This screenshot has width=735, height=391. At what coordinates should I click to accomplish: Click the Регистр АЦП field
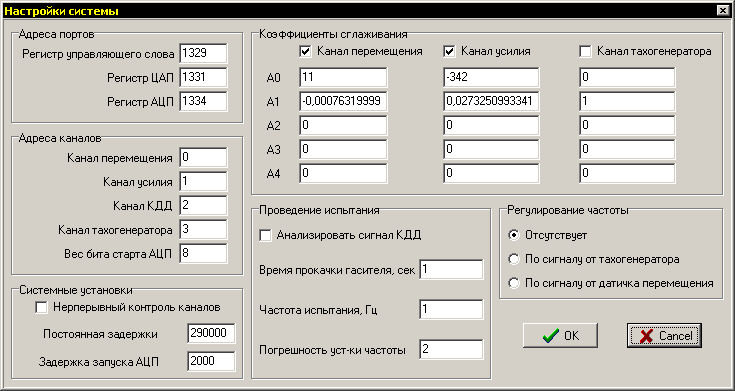203,101
